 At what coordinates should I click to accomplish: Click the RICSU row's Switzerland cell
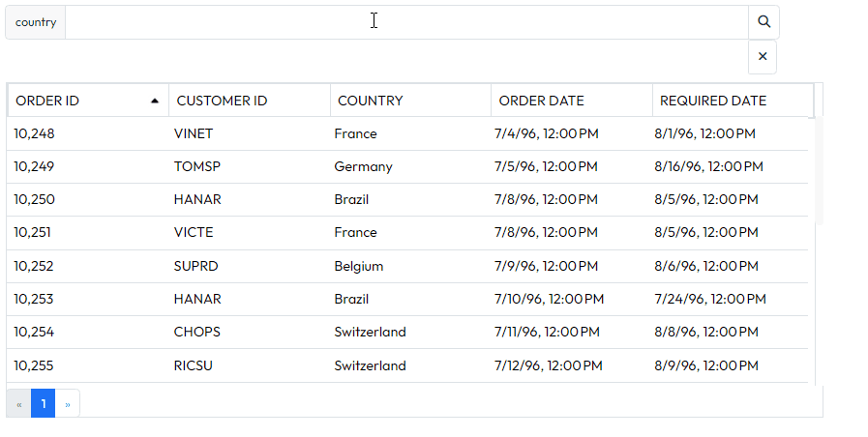tap(371, 365)
